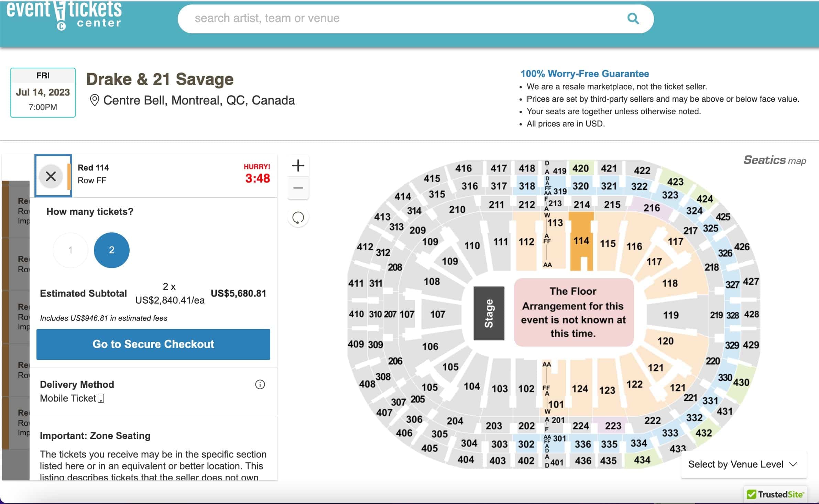
Task: Zoom out of the seating map
Action: click(x=298, y=188)
